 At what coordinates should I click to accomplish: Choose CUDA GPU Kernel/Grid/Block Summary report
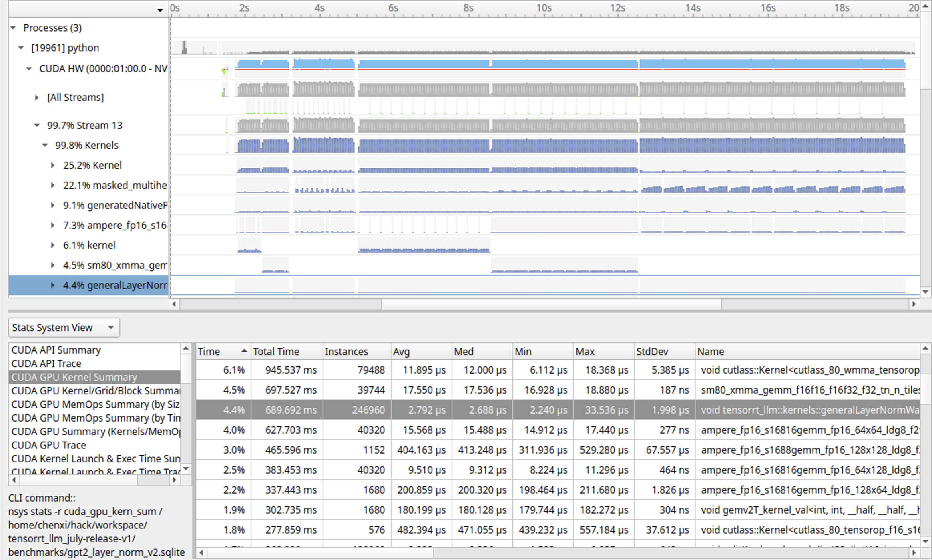click(95, 391)
